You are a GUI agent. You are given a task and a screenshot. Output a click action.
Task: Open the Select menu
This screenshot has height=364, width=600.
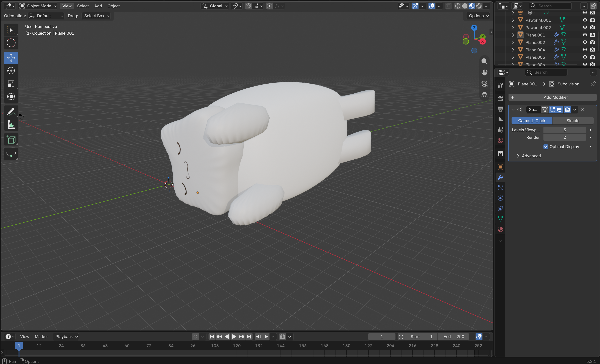click(83, 6)
